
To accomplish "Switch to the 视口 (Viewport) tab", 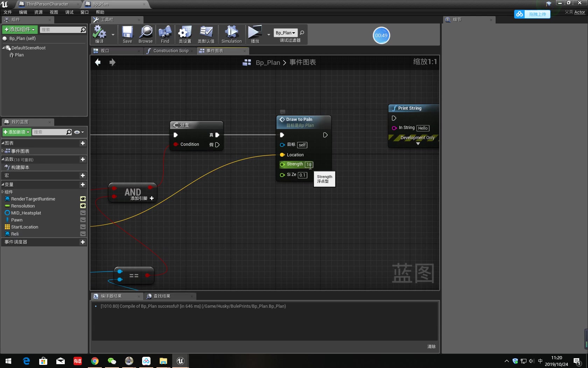I will pyautogui.click(x=104, y=51).
